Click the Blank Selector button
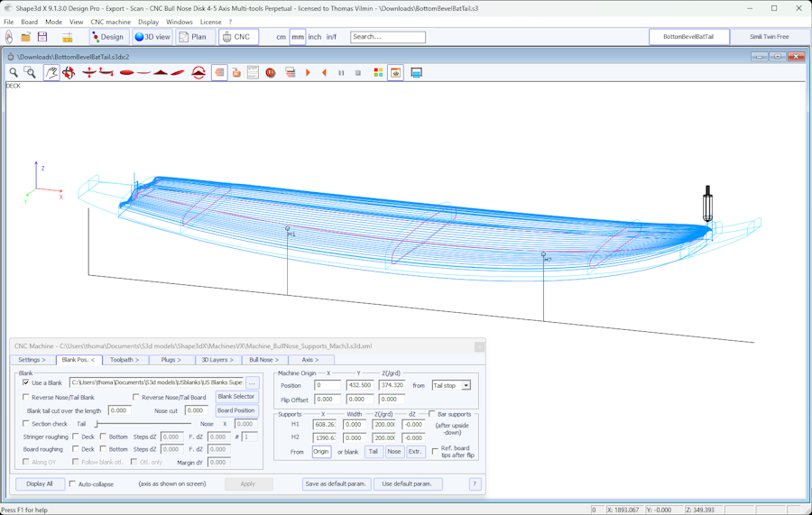This screenshot has width=812, height=515. [x=235, y=397]
